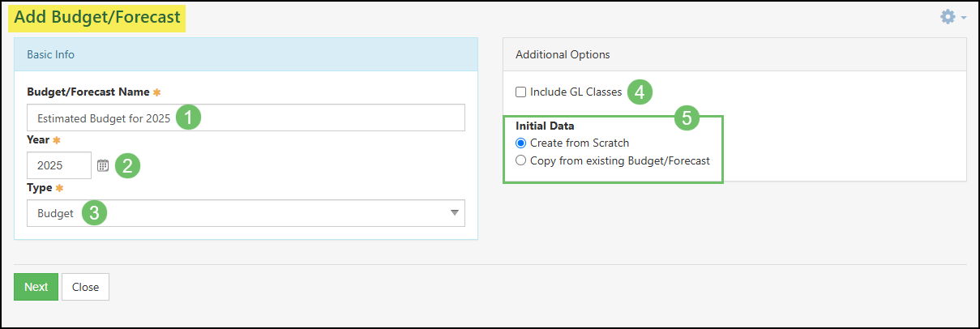
Task: Click the Add Budget/Forecast page title
Action: tap(97, 17)
